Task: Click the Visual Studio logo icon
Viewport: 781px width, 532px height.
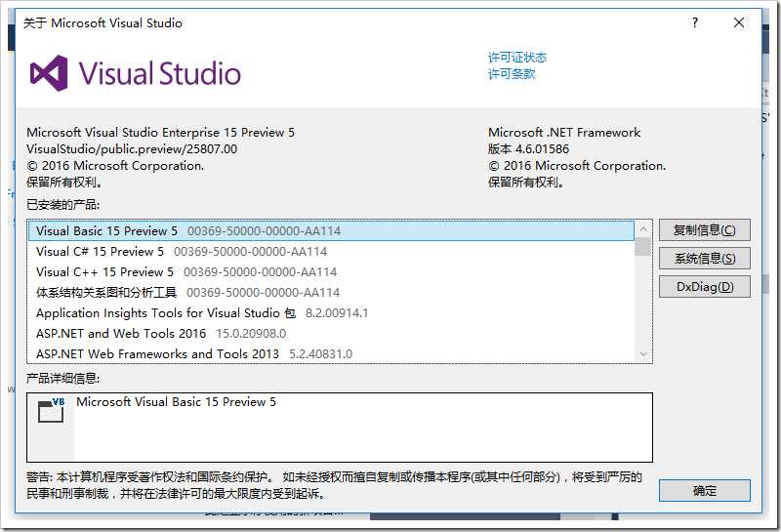Action: [x=49, y=73]
